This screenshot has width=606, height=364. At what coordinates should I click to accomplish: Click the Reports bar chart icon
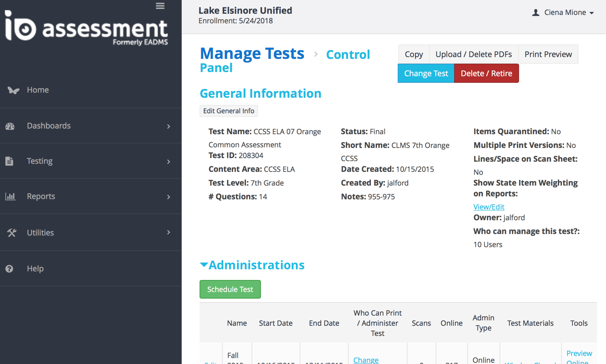10,197
